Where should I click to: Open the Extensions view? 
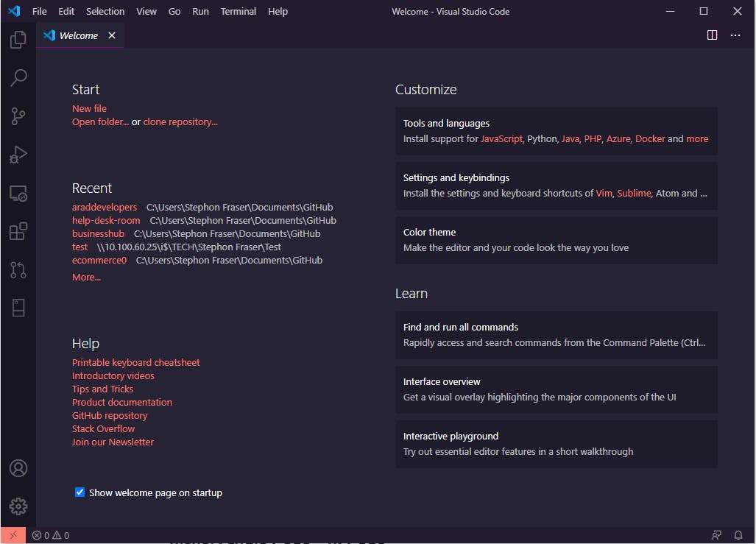click(18, 231)
